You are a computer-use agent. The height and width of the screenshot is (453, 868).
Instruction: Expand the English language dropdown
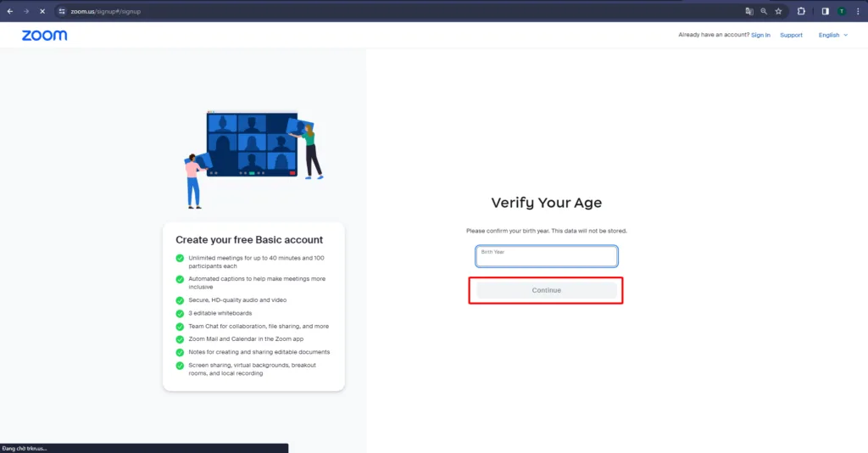(832, 35)
